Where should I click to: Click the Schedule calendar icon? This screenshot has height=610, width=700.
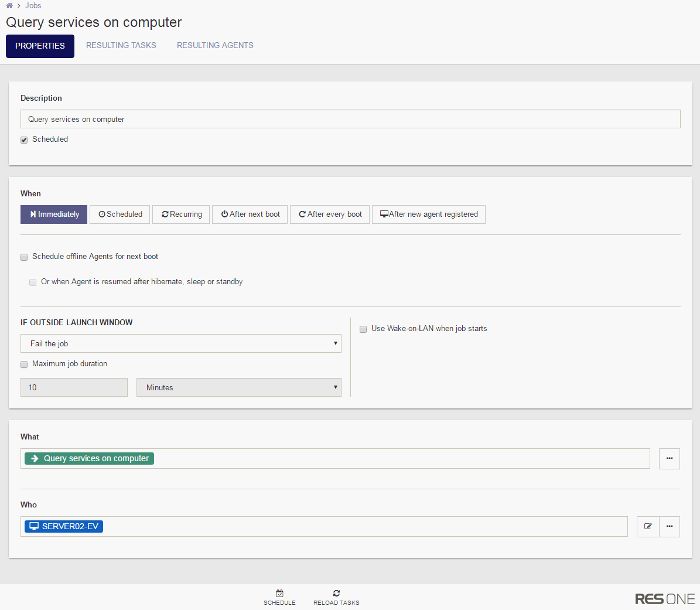tap(279, 594)
